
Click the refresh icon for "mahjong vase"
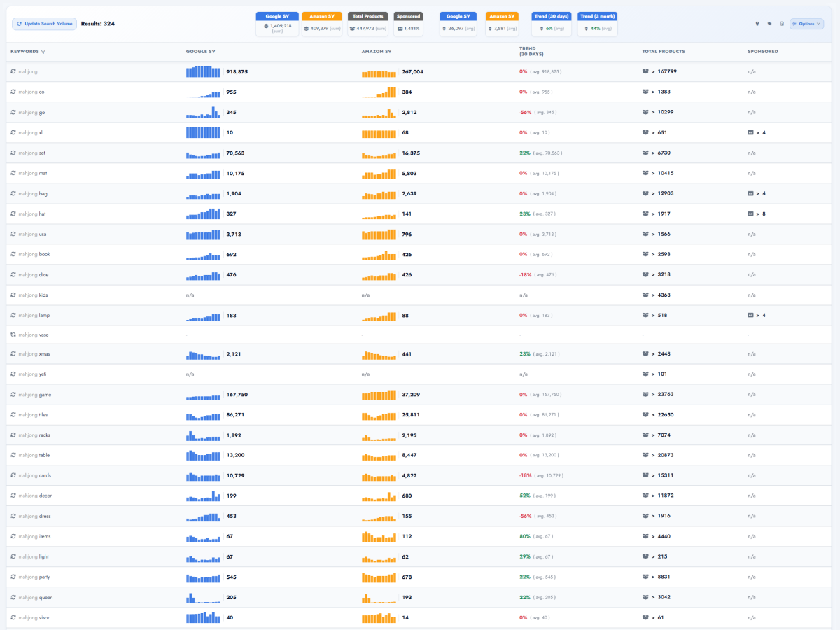(13, 335)
